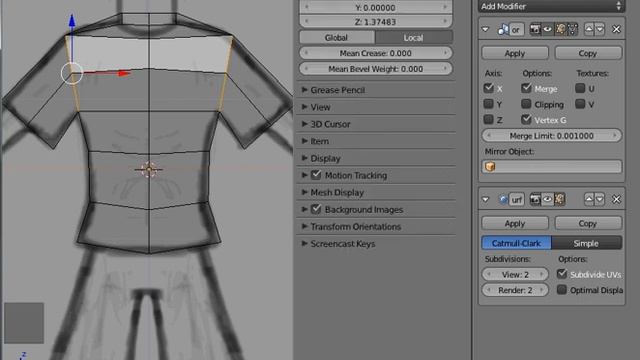Enable the Z axis mirror checkbox
The image size is (640, 360).
[x=489, y=119]
